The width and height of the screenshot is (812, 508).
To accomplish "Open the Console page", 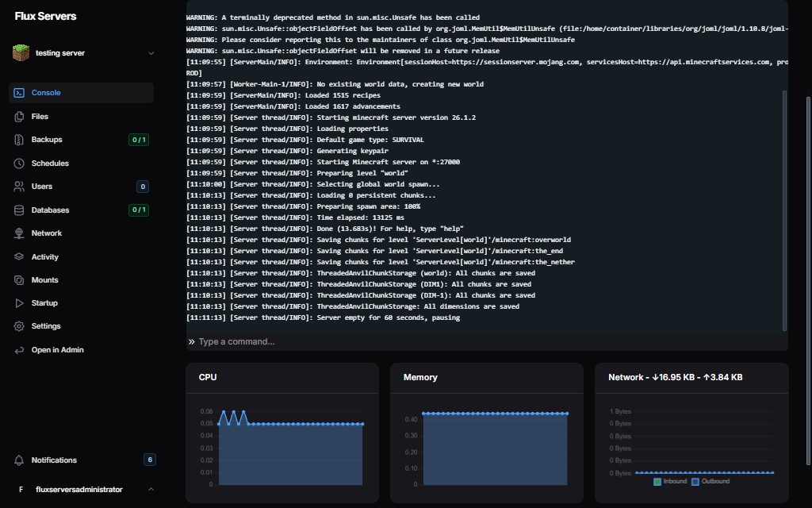I will [82, 93].
